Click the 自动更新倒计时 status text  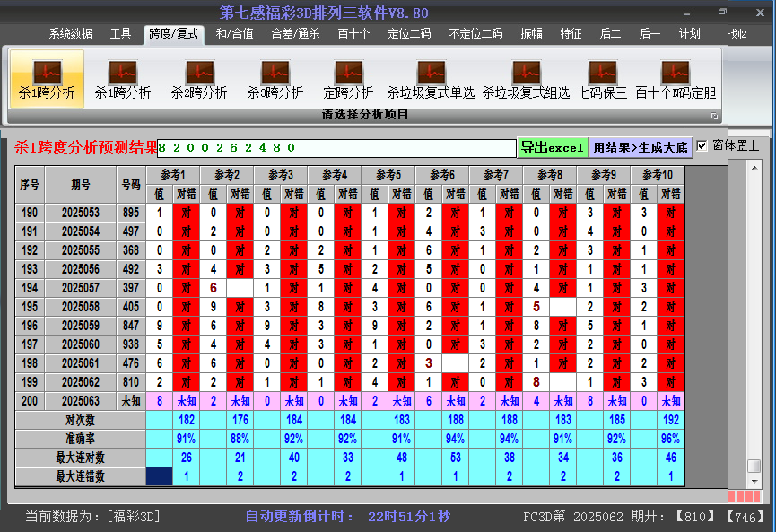click(300, 517)
